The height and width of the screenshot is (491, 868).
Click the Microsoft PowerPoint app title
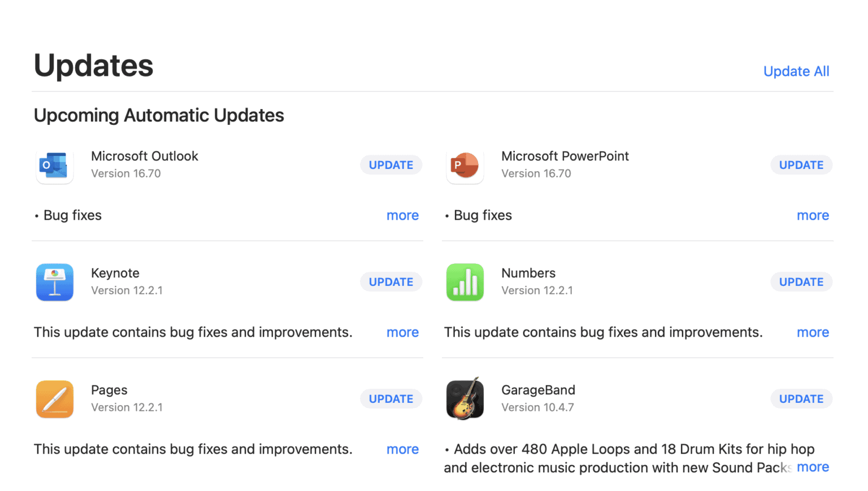[565, 157]
